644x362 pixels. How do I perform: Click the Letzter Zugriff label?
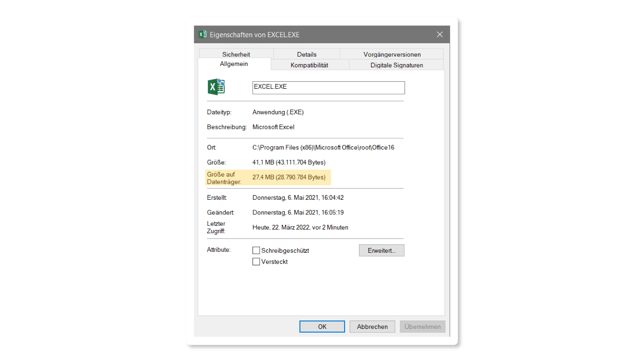216,227
